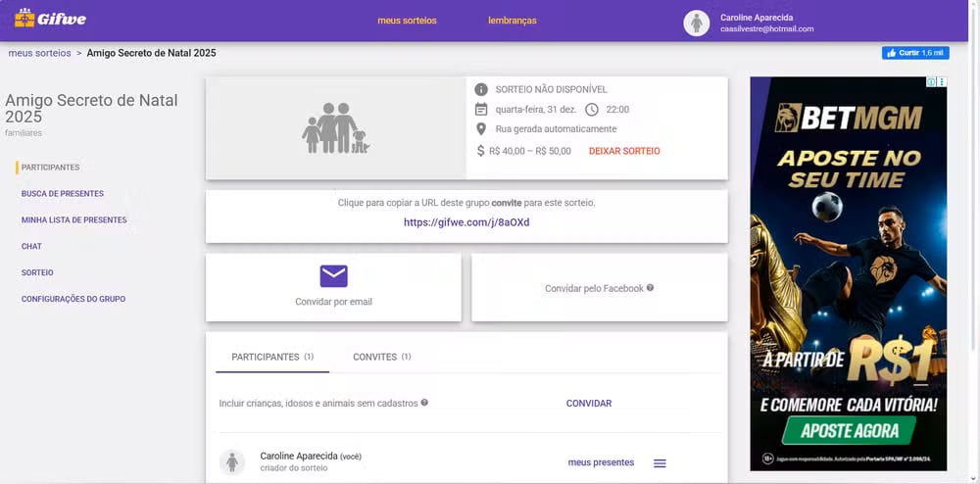The height and width of the screenshot is (484, 980).
Task: Open meus sorteios in top navigation
Action: click(407, 21)
